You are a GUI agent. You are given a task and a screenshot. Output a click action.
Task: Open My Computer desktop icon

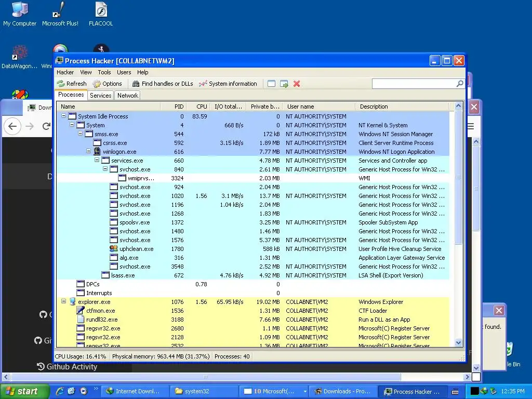[20, 14]
